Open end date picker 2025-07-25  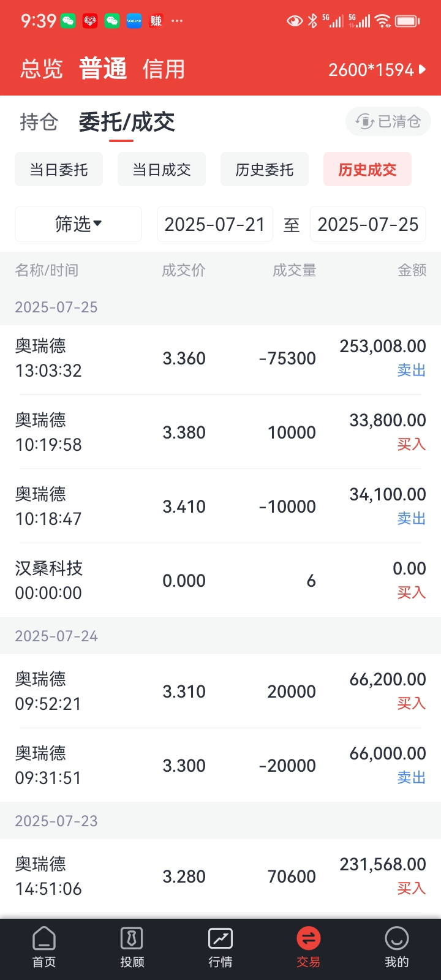pyautogui.click(x=368, y=224)
